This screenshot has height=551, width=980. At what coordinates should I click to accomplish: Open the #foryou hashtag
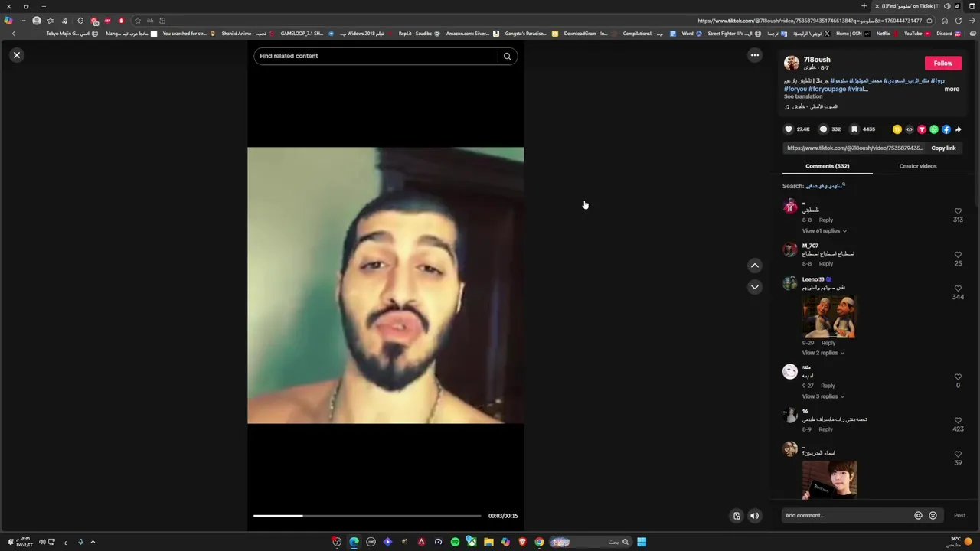point(795,89)
